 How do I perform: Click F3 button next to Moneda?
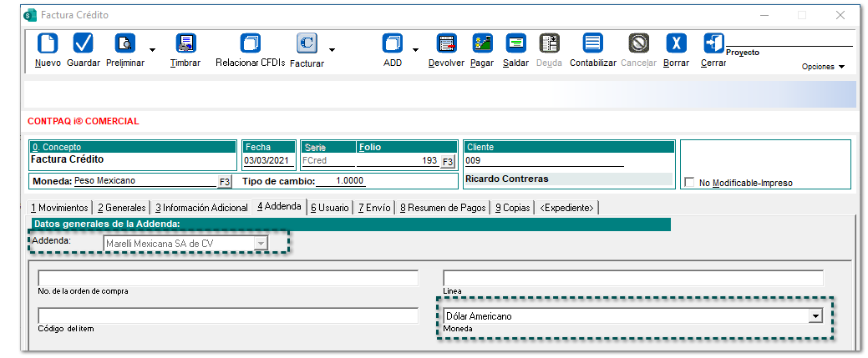224,181
